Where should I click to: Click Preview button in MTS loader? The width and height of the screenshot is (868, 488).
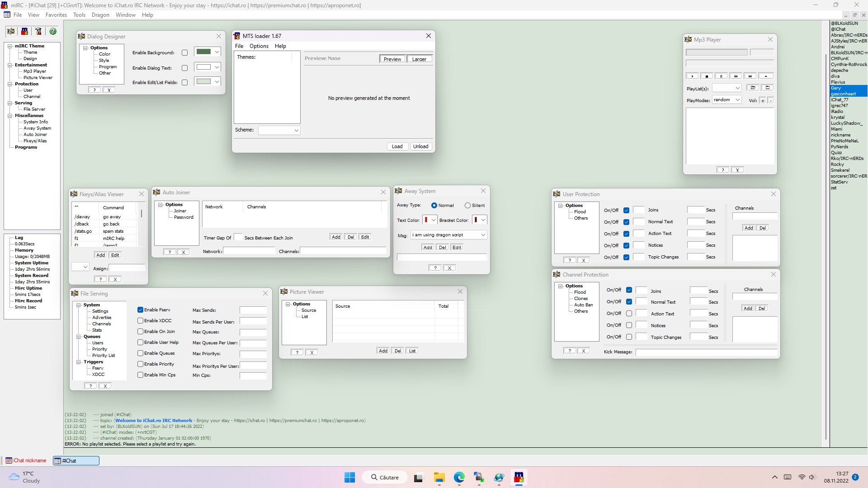[x=392, y=59]
